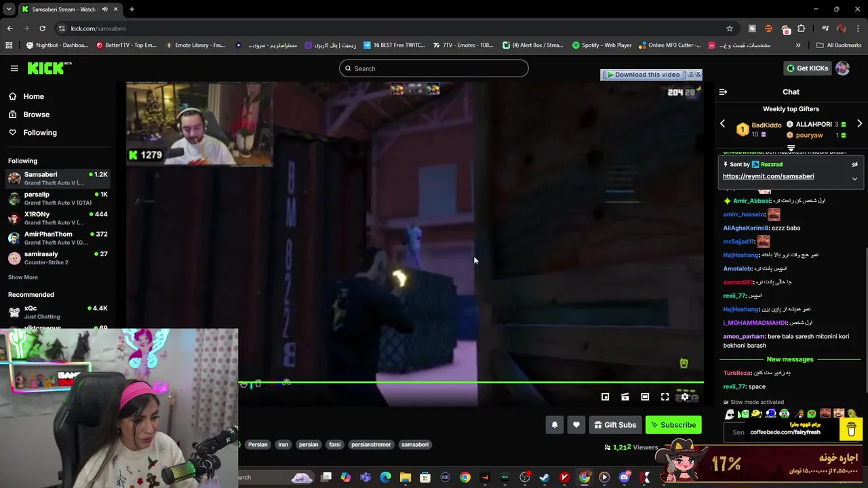Bookmark this page with the star icon

point(730,28)
